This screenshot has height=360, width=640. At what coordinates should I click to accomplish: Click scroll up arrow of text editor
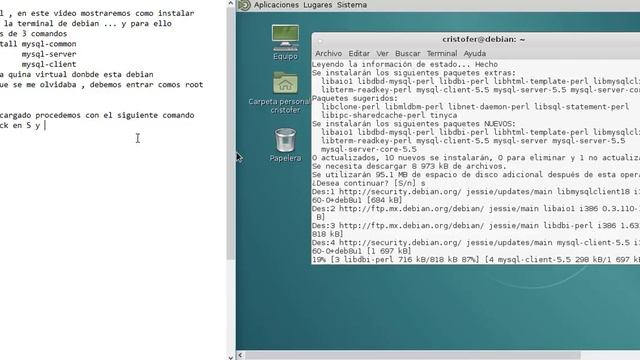click(231, 3)
